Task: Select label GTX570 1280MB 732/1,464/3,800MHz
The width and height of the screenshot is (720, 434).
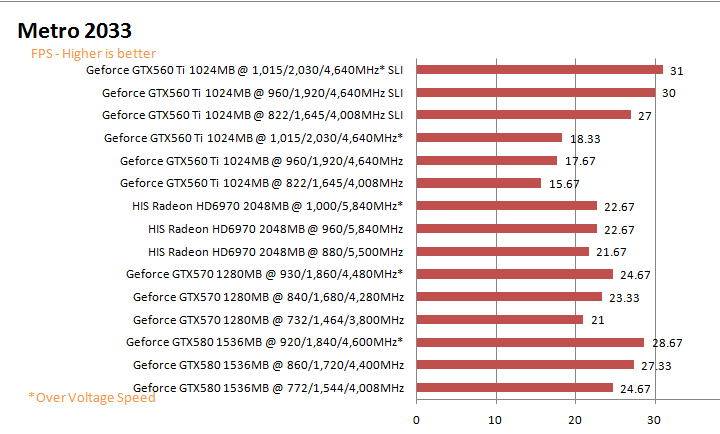Action: coord(269,320)
